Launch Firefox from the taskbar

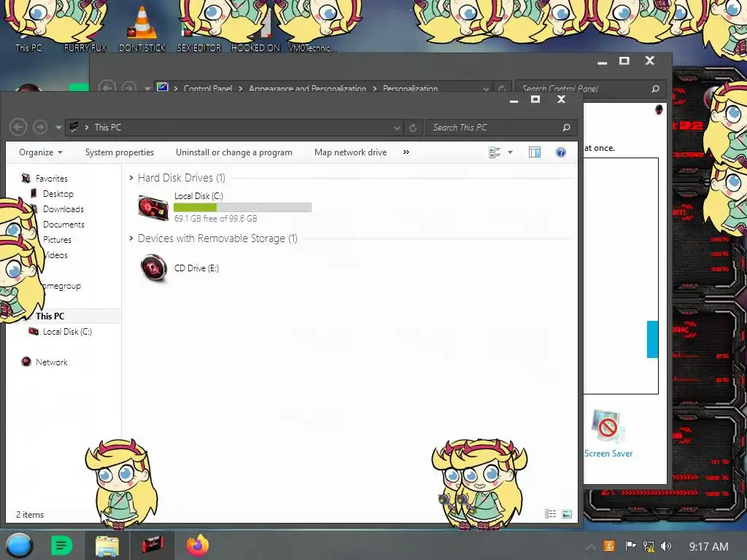pyautogui.click(x=198, y=545)
